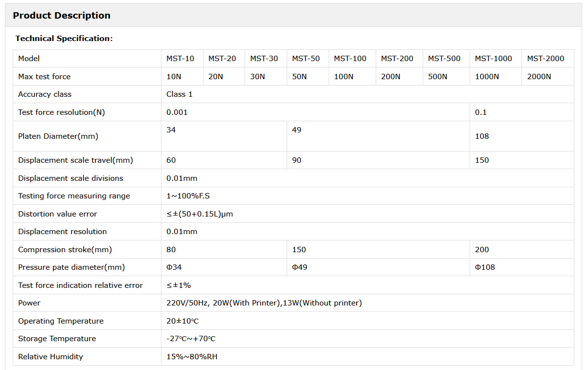
Task: Click the Storage Temperature row label
Action: click(x=57, y=339)
